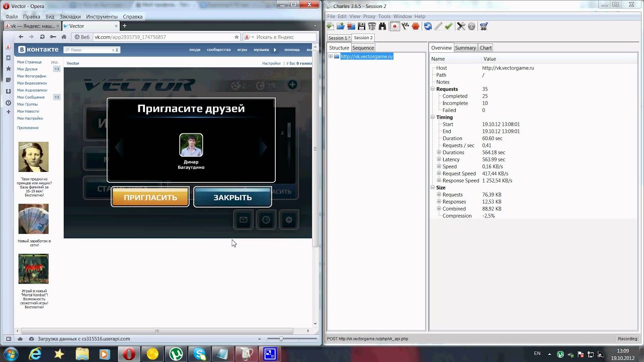Click the Vector game mail envelope icon

pyautogui.click(x=243, y=220)
